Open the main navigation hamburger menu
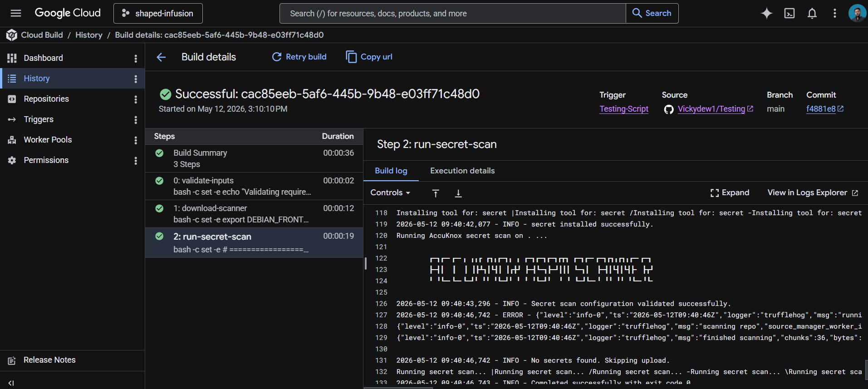The width and height of the screenshot is (868, 389). point(16,13)
